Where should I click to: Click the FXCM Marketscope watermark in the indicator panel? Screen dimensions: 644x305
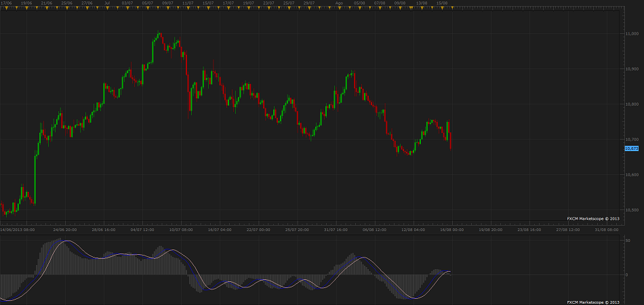pyautogui.click(x=593, y=301)
